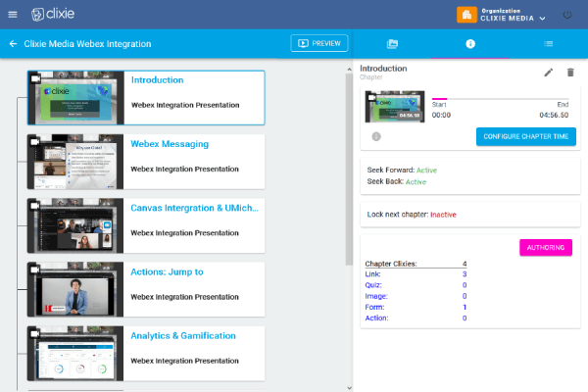Click the video camera icon on Webex Messaging card
The width and height of the screenshot is (588, 392).
(x=35, y=142)
